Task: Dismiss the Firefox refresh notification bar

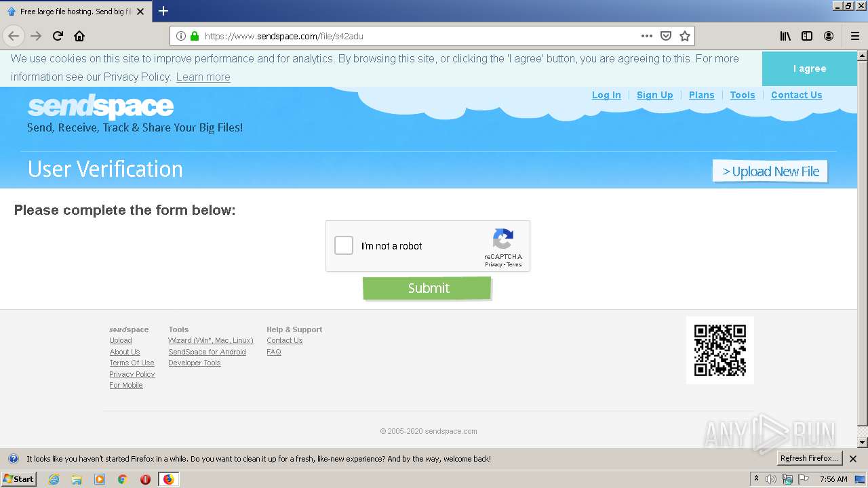Action: [x=853, y=459]
